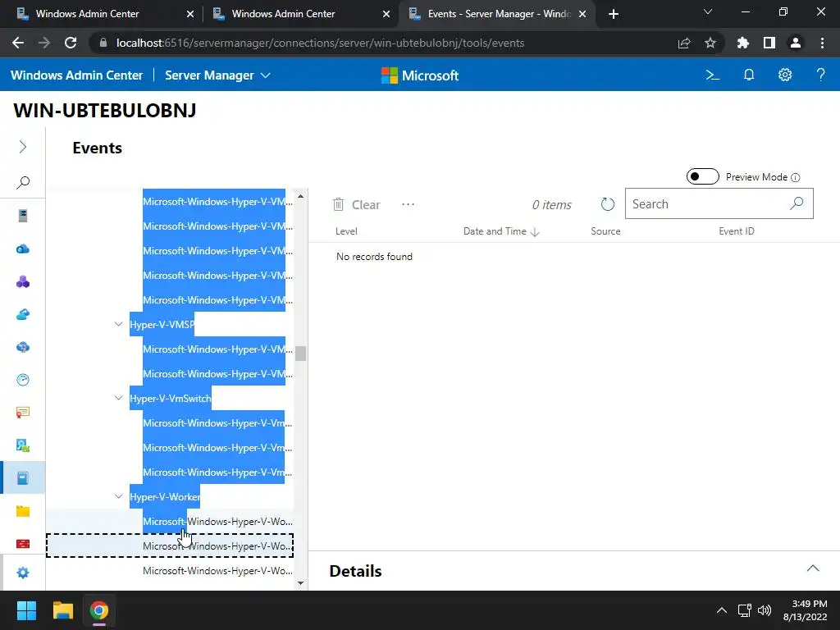Expand the Details pane with the chevron

(813, 568)
